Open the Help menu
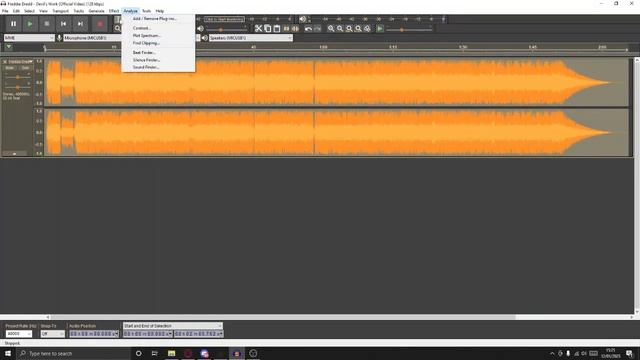The height and width of the screenshot is (360, 640). pos(160,11)
